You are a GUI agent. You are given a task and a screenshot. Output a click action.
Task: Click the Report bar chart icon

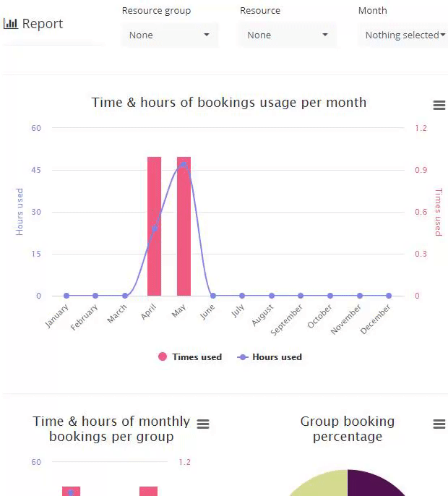point(10,24)
